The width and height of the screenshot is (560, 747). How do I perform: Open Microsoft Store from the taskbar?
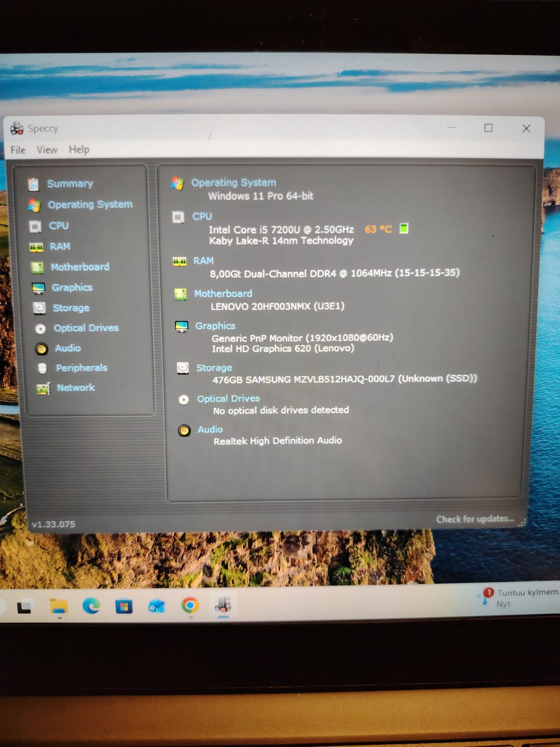pyautogui.click(x=124, y=607)
